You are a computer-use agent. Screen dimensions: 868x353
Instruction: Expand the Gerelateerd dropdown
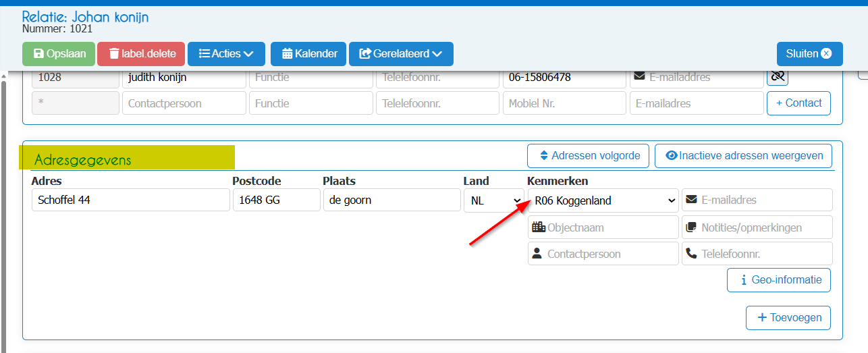tap(401, 54)
